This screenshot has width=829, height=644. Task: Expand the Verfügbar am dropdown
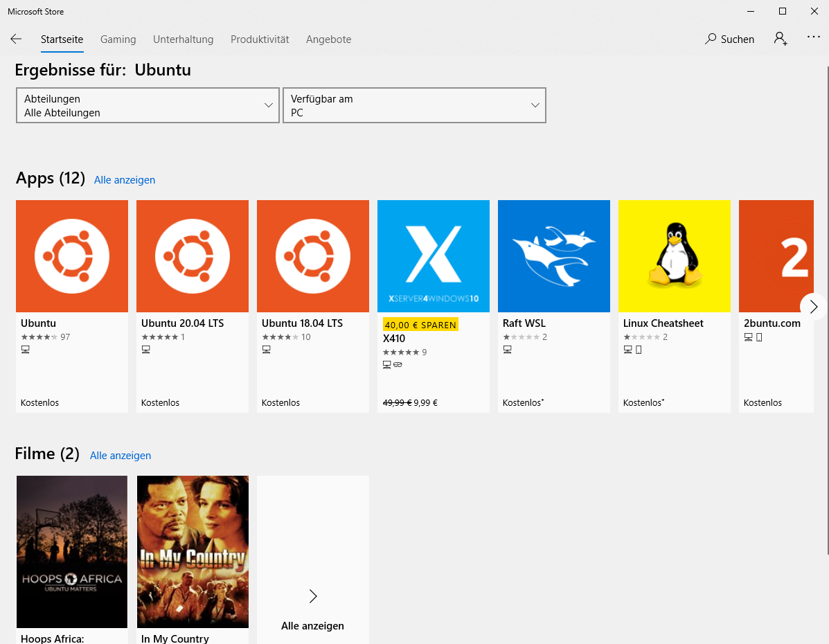(414, 105)
